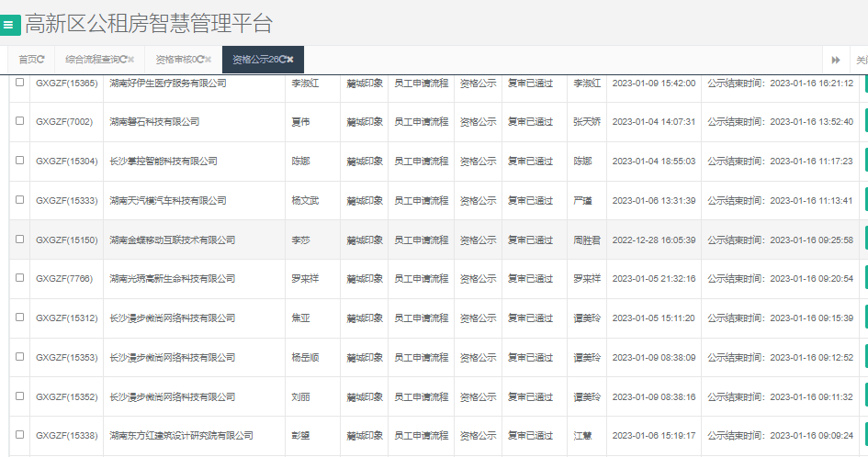The image size is (868, 457).
Task: Click 资格公示 cell in GXGZF(15352) row
Action: 478,397
